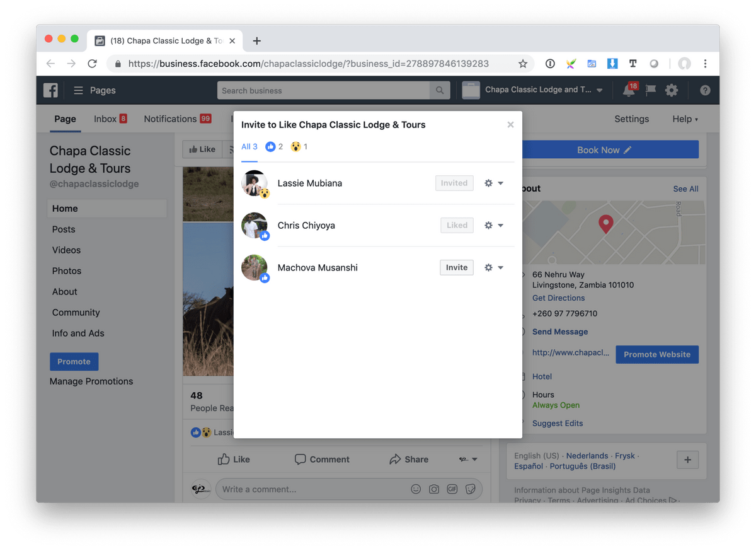Click the Manage Promotions link

click(x=91, y=381)
